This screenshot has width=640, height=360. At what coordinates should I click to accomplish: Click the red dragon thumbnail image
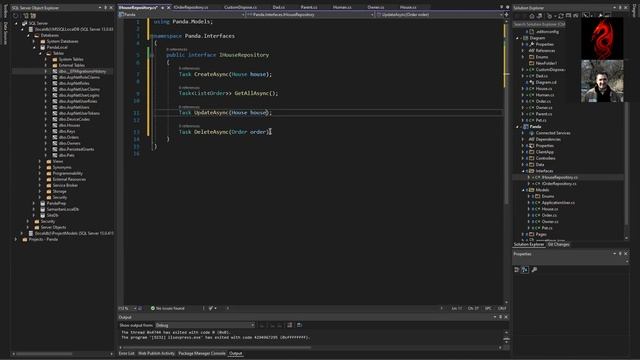click(x=602, y=39)
